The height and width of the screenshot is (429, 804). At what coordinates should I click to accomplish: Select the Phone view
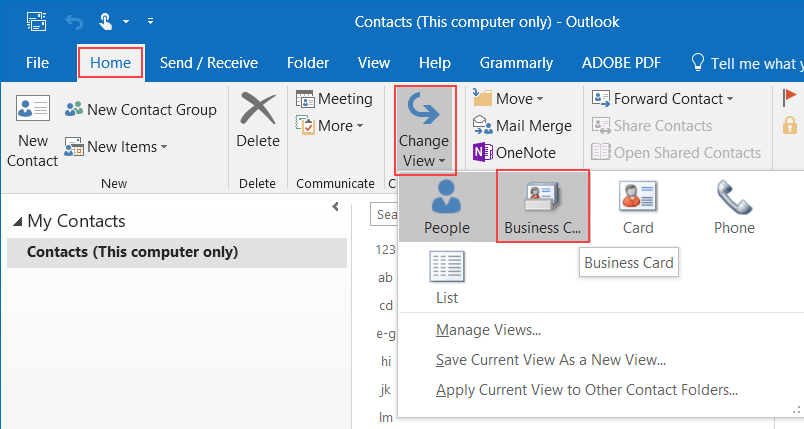click(x=734, y=207)
